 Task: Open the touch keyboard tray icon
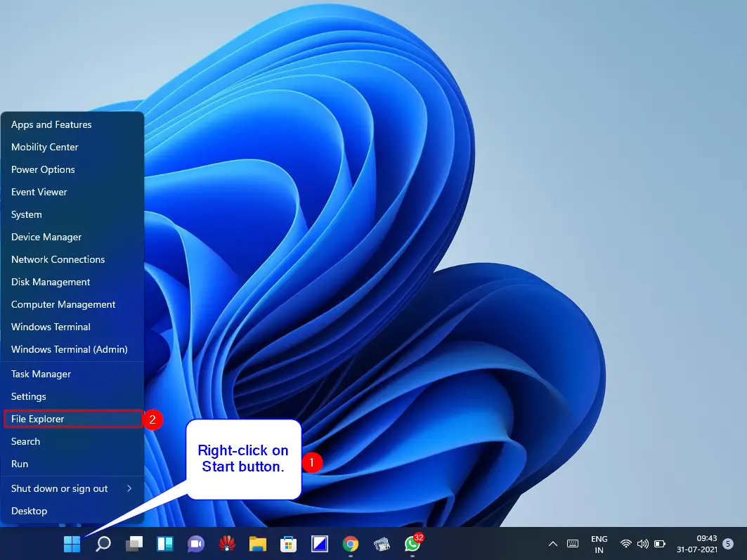(573, 543)
